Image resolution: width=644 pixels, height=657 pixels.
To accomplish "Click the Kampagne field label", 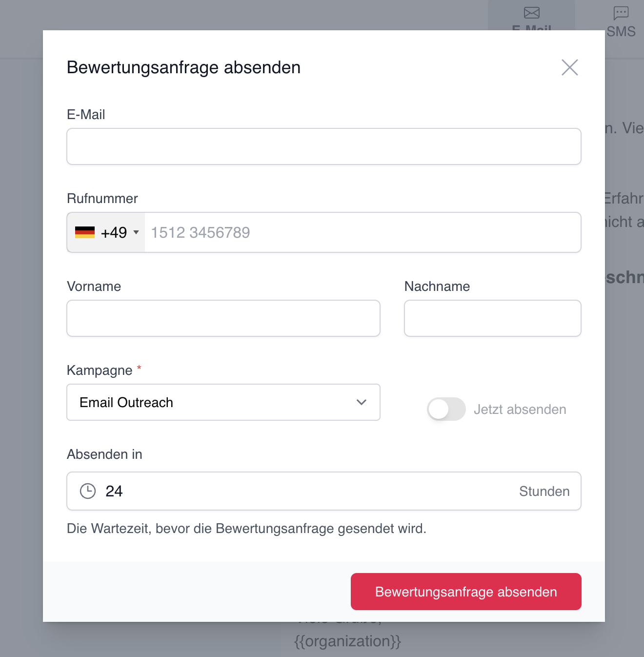I will (x=100, y=370).
